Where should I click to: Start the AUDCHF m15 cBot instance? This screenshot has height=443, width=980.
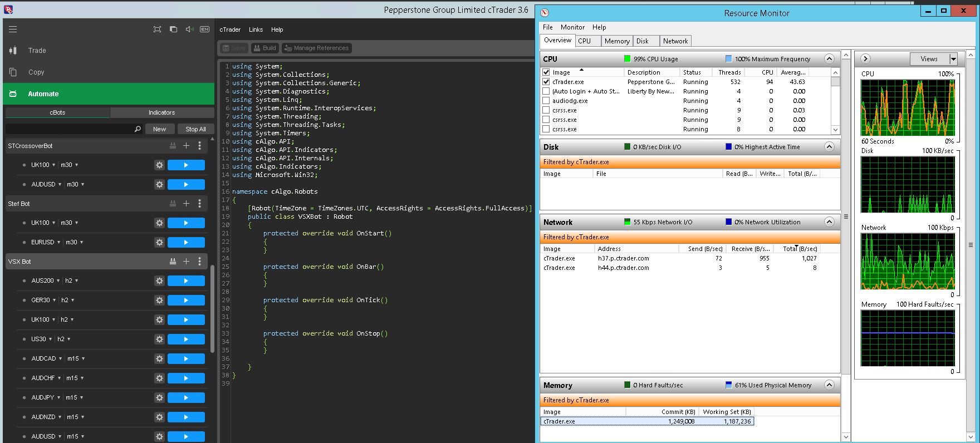(x=186, y=378)
